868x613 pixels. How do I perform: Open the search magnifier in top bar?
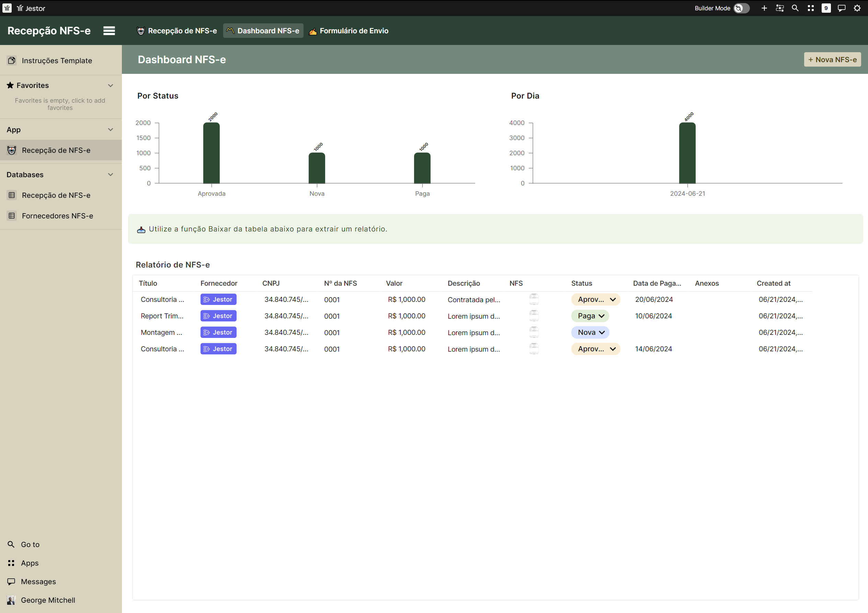tap(795, 8)
